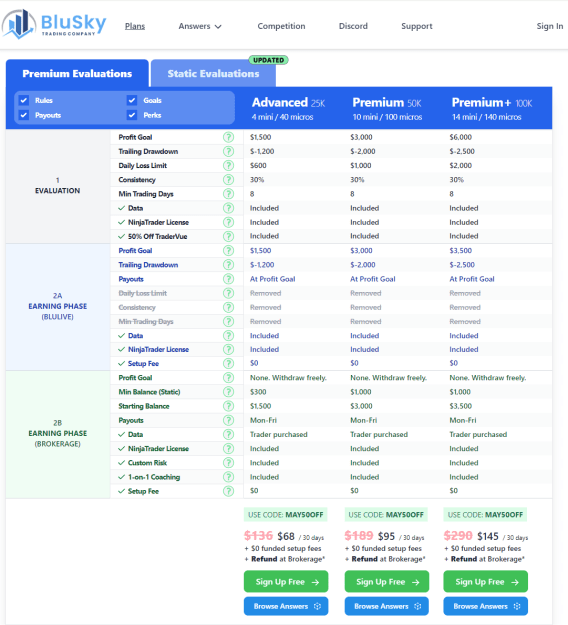Image resolution: width=568 pixels, height=625 pixels.
Task: Switch to the Static Evaluations tab
Action: (x=213, y=73)
